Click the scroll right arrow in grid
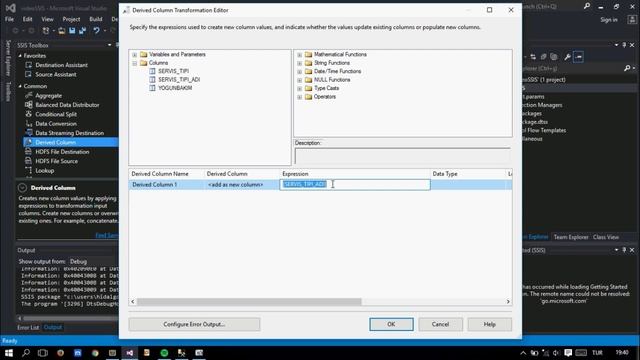 coord(508,302)
